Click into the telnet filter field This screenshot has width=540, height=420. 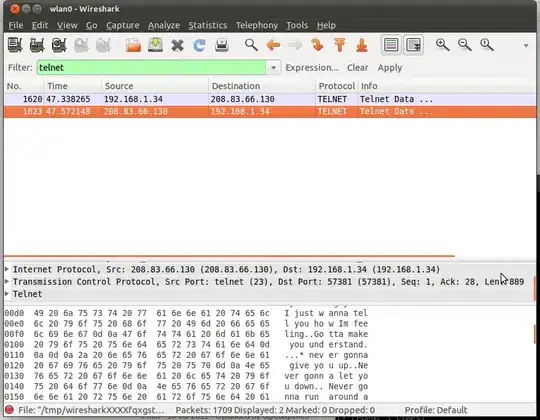click(x=152, y=67)
